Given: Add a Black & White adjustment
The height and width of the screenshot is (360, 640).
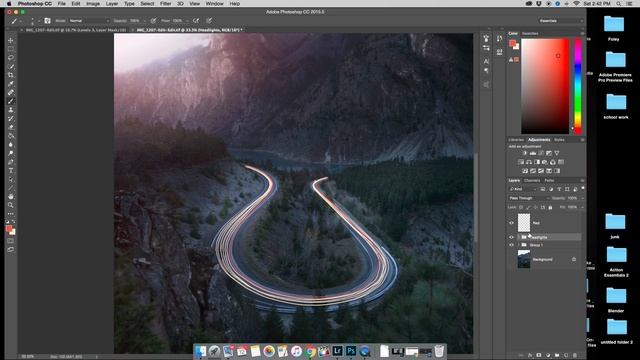Looking at the screenshot, I should (x=537, y=162).
